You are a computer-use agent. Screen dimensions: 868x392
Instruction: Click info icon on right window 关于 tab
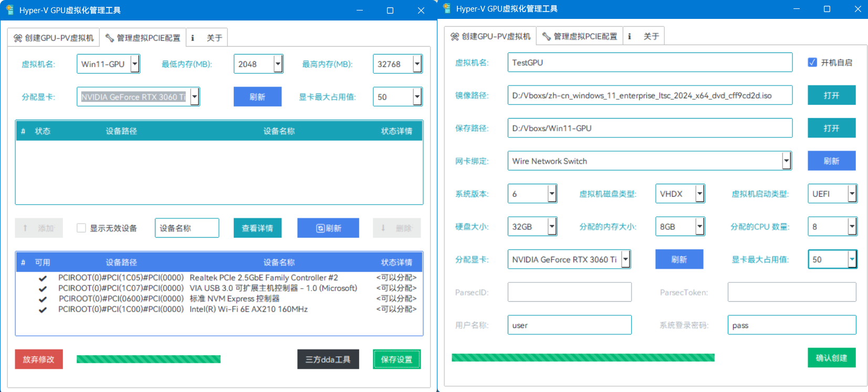(630, 37)
